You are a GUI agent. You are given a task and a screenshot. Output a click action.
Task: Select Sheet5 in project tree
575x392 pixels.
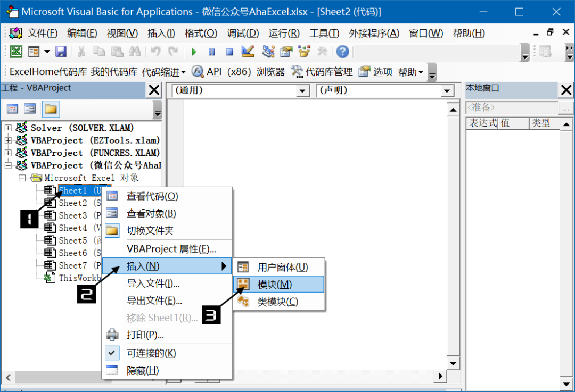(x=72, y=240)
